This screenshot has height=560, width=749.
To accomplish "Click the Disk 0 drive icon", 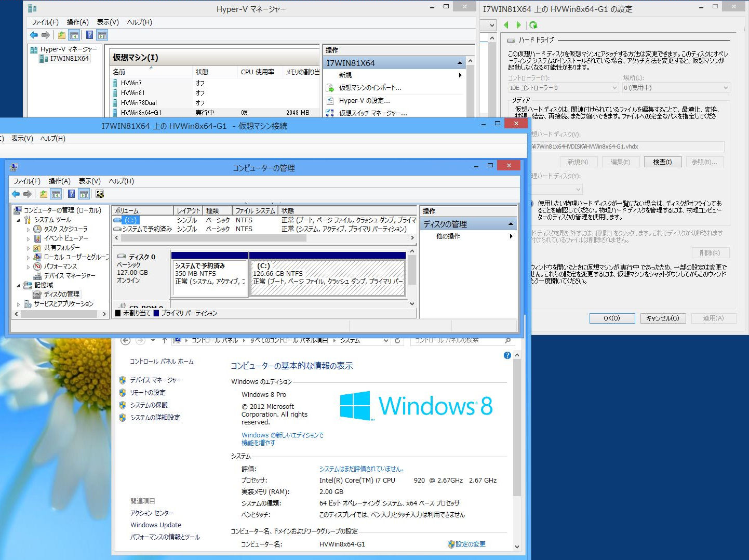I will (122, 257).
